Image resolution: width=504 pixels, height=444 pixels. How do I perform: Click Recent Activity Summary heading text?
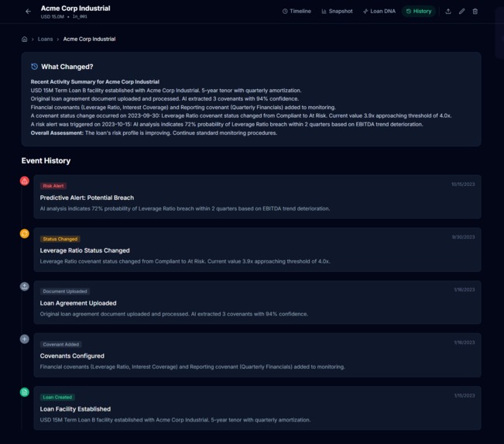94,81
